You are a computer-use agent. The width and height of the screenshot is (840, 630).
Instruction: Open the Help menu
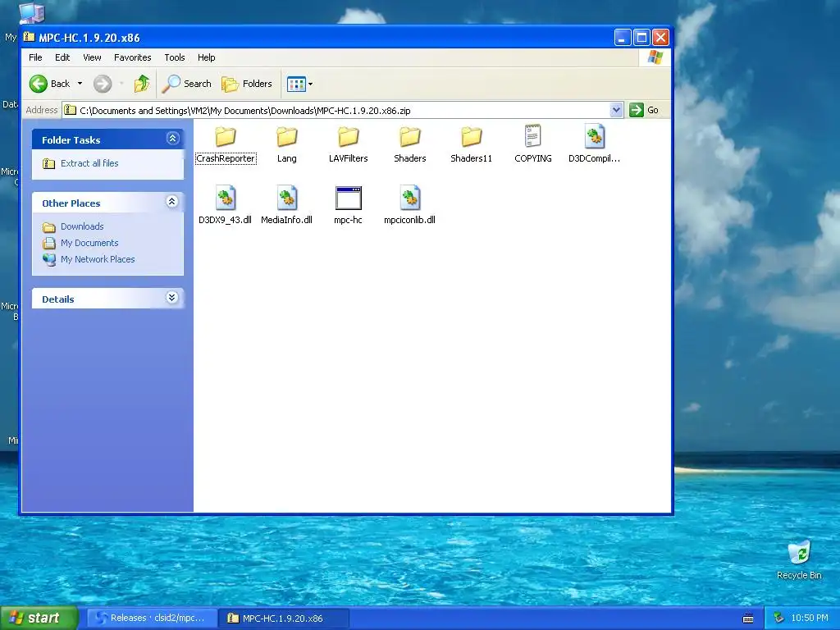[206, 57]
